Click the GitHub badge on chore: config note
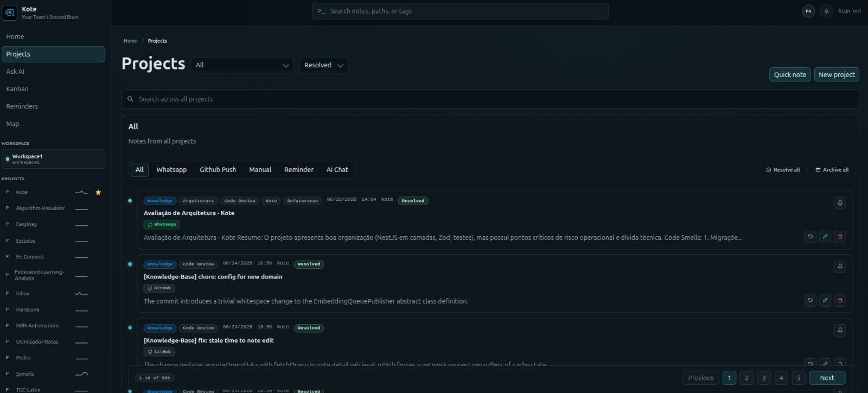The width and height of the screenshot is (868, 393). tap(159, 288)
